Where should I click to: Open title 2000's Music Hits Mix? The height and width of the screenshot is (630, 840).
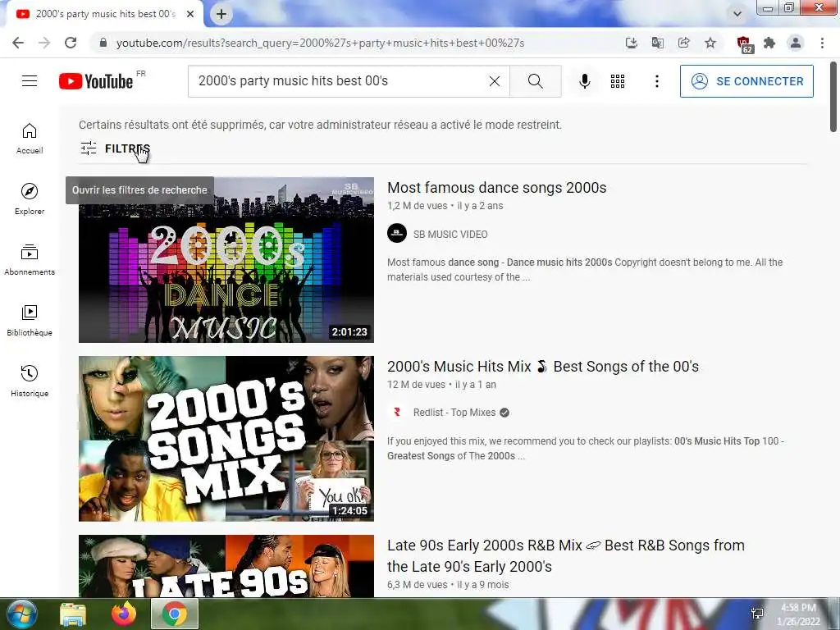(543, 367)
